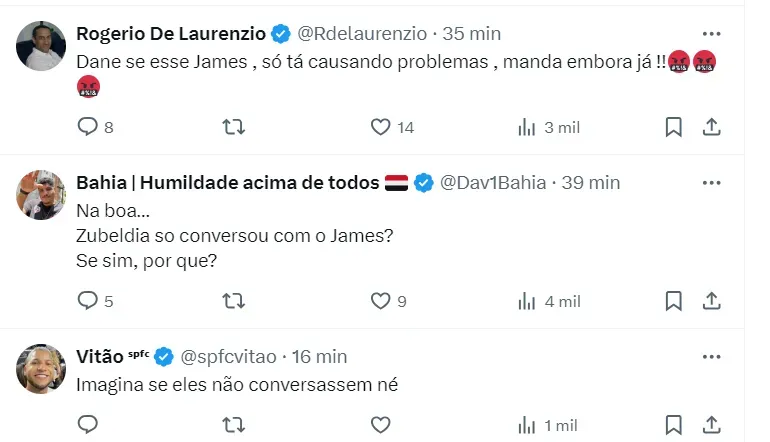The image size is (770, 442).
Task: Repost the Dav1Bahia tweet about Zubeldia
Action: click(233, 300)
